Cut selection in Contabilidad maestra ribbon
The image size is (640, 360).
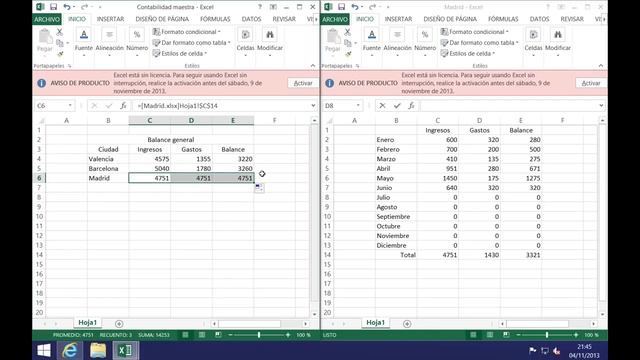point(60,32)
